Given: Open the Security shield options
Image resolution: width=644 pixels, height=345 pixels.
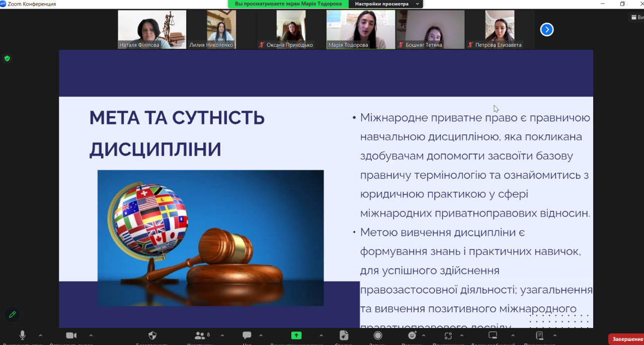Looking at the screenshot, I should [x=152, y=335].
